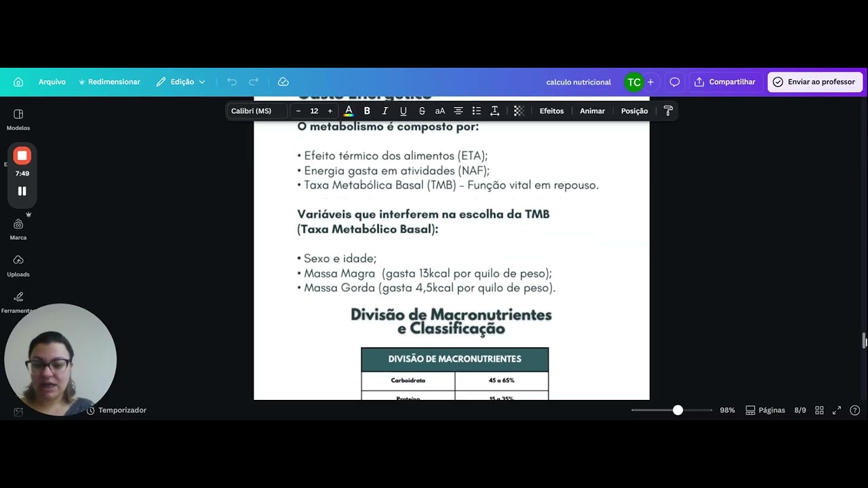Open the Arquivo menu

(x=52, y=82)
